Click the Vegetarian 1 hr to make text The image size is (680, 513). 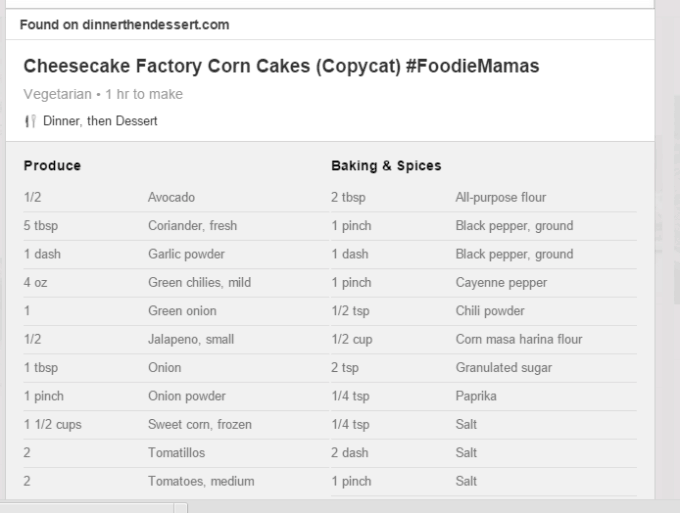pyautogui.click(x=103, y=94)
